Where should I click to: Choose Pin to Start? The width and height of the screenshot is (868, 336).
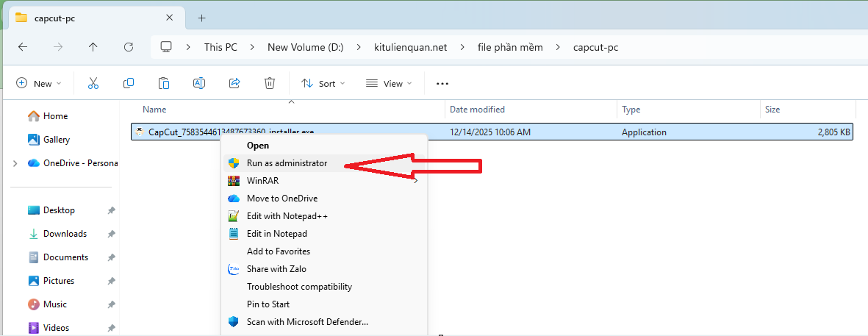[x=323, y=304]
